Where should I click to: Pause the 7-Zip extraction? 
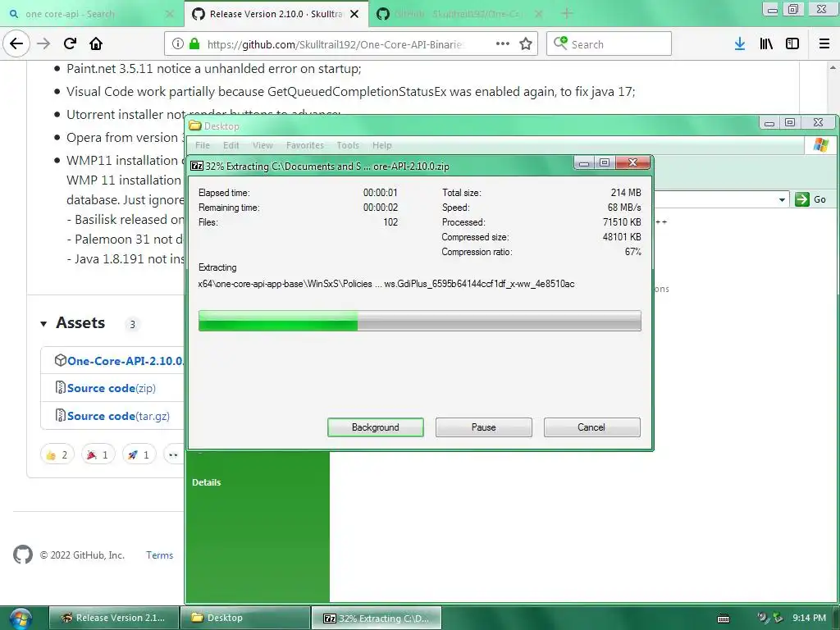point(484,427)
